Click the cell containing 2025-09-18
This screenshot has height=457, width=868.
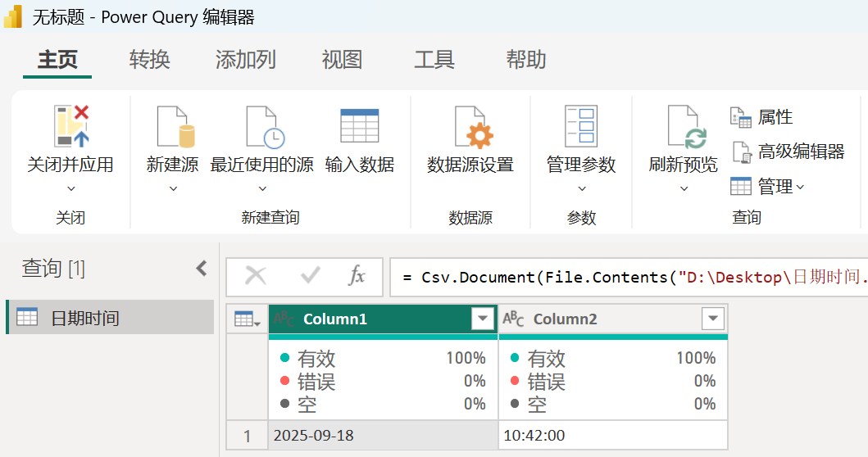pos(383,436)
